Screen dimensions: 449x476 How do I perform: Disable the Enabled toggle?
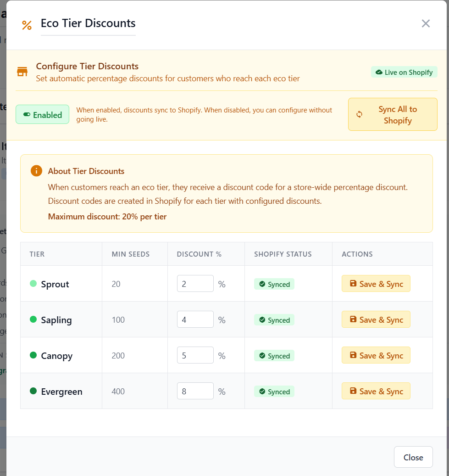(x=42, y=115)
